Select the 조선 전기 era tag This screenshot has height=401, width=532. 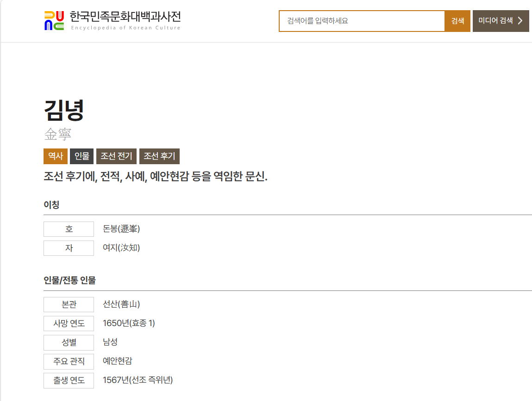point(116,156)
